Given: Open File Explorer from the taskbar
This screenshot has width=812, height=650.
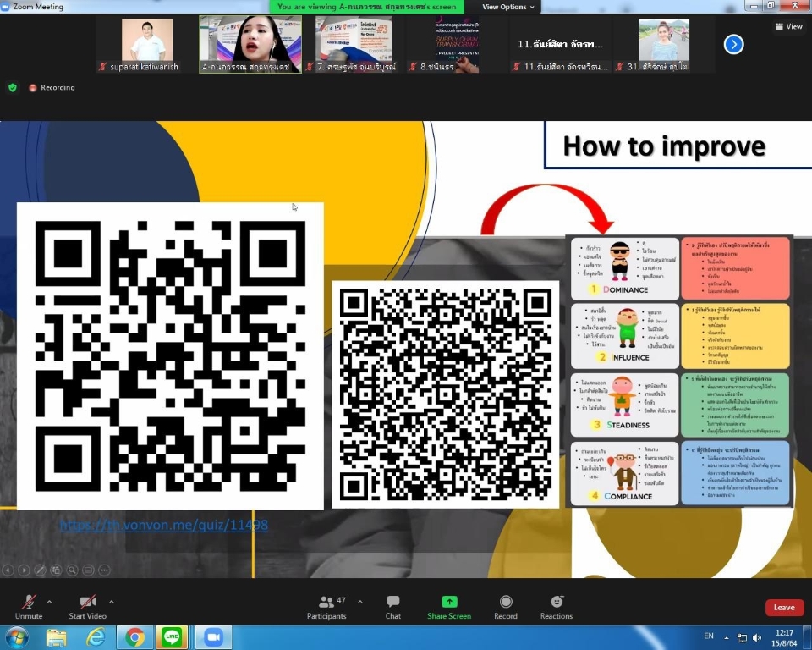Looking at the screenshot, I should [x=56, y=637].
